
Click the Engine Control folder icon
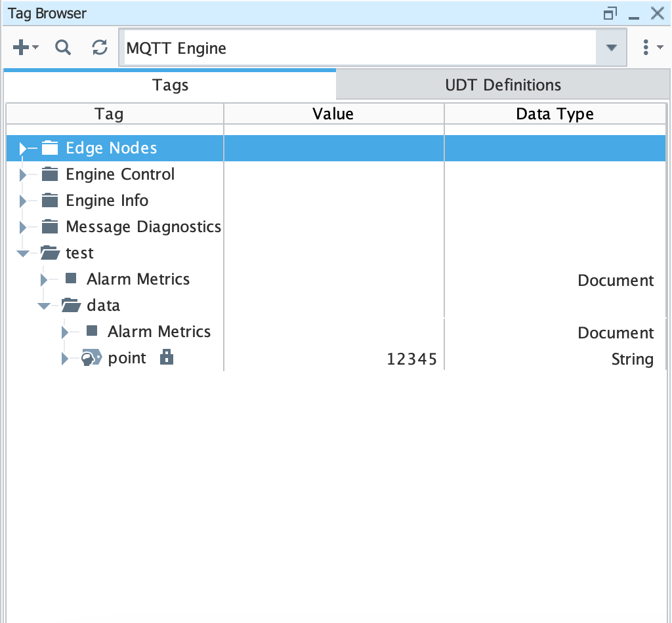click(x=50, y=174)
